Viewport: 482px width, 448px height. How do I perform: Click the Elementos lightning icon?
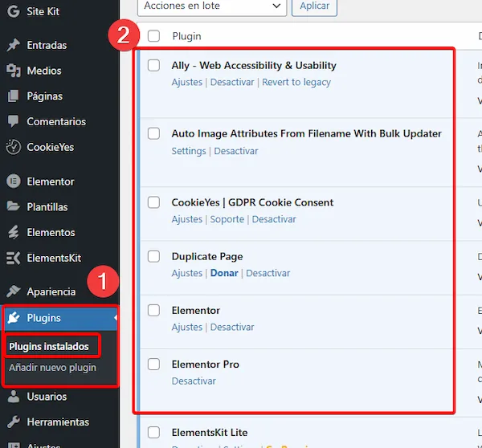pos(14,232)
